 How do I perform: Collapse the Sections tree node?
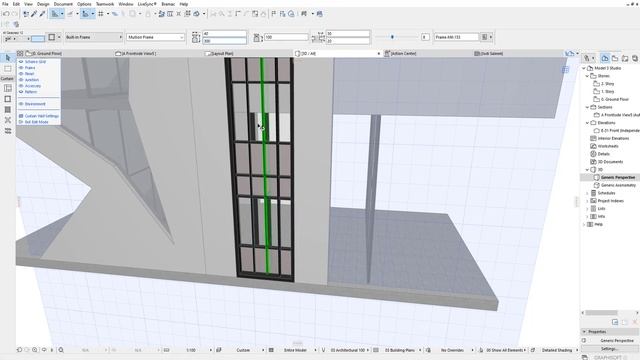587,107
